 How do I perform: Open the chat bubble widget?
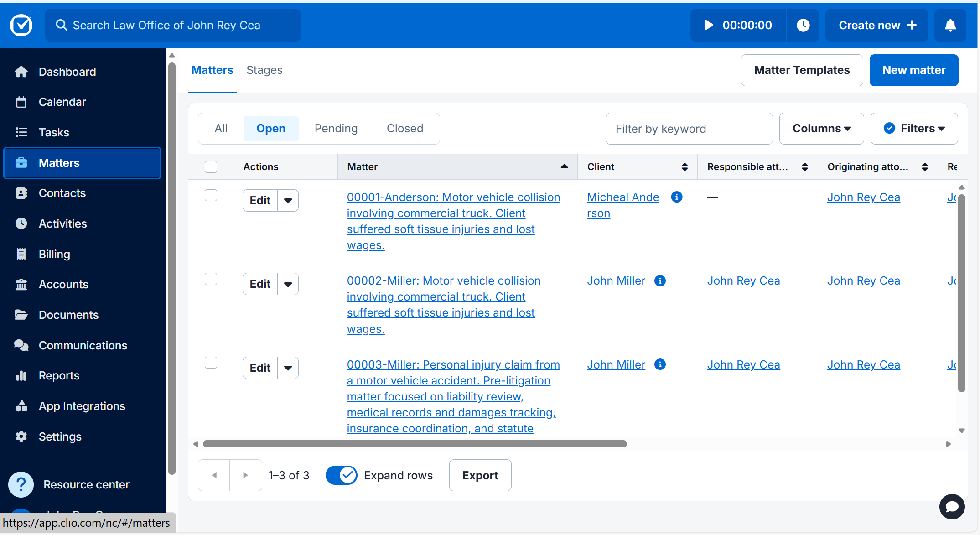(x=952, y=507)
